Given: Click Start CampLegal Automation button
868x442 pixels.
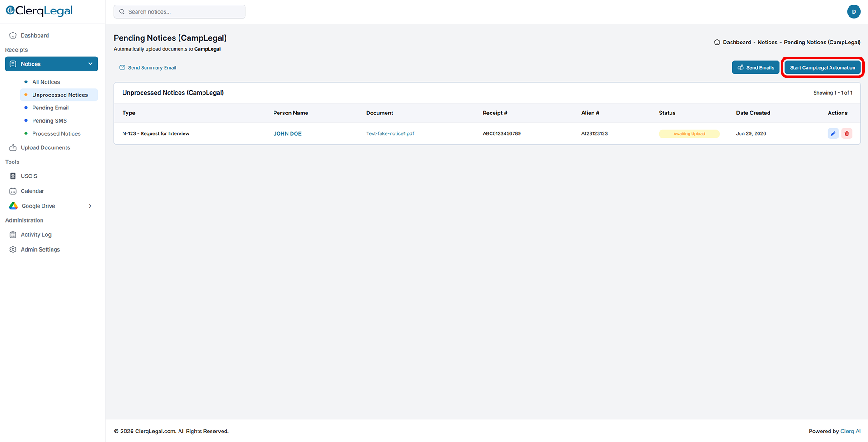Looking at the screenshot, I should coord(822,67).
